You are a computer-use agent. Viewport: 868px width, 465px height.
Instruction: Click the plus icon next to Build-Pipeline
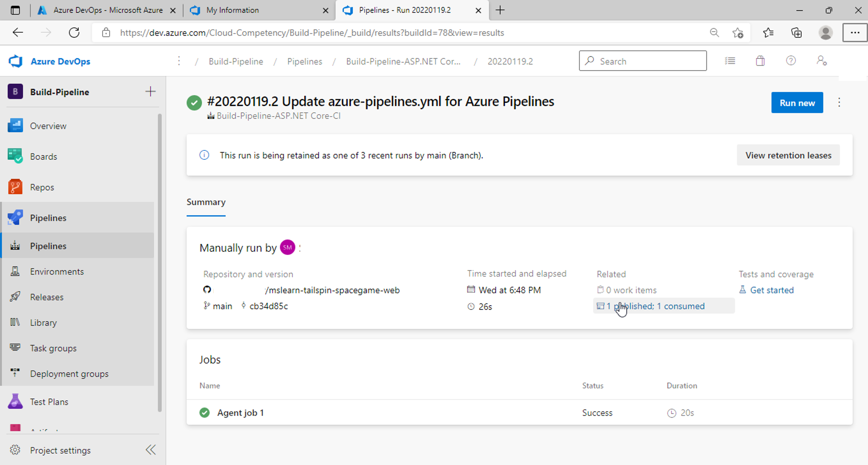pos(150,92)
